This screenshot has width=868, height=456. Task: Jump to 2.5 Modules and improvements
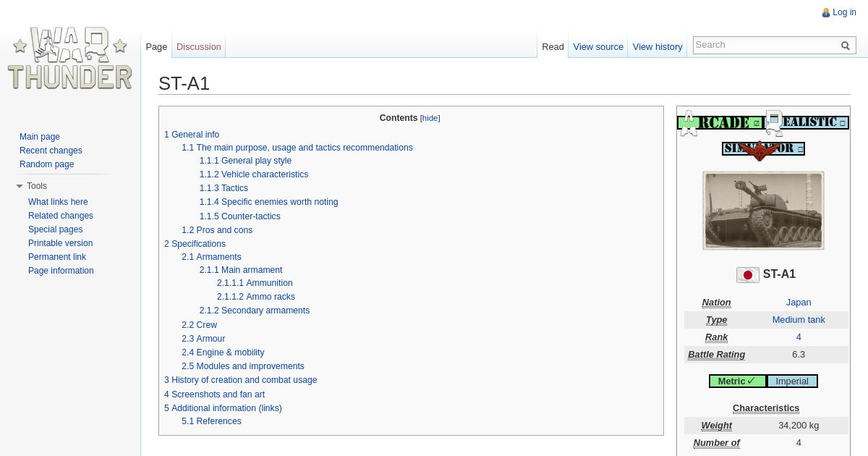(243, 366)
